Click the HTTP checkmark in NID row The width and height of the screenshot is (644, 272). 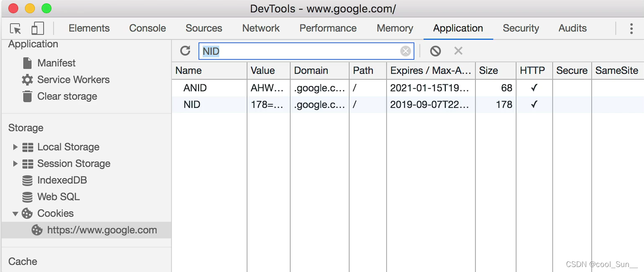[534, 105]
